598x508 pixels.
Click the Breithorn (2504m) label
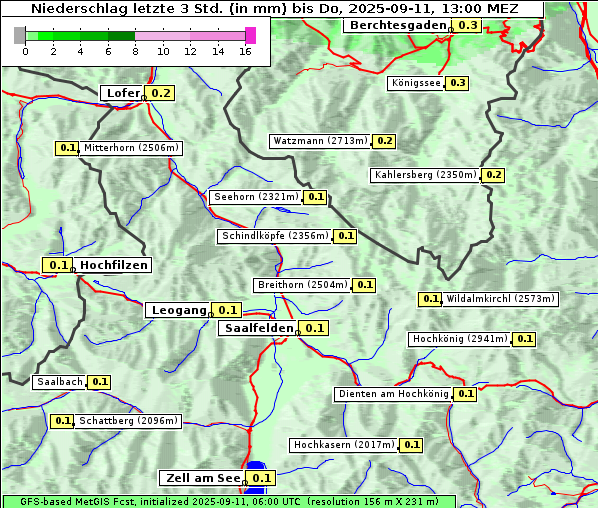pos(302,285)
